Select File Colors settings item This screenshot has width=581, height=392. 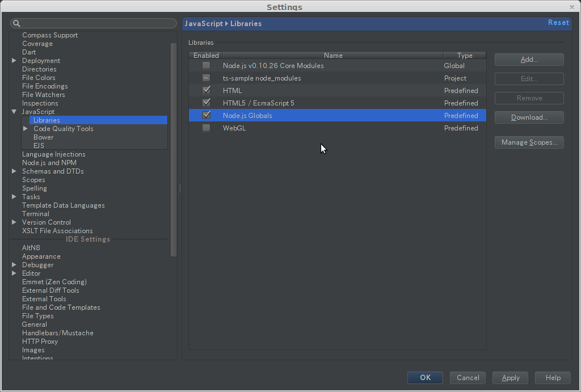(39, 78)
